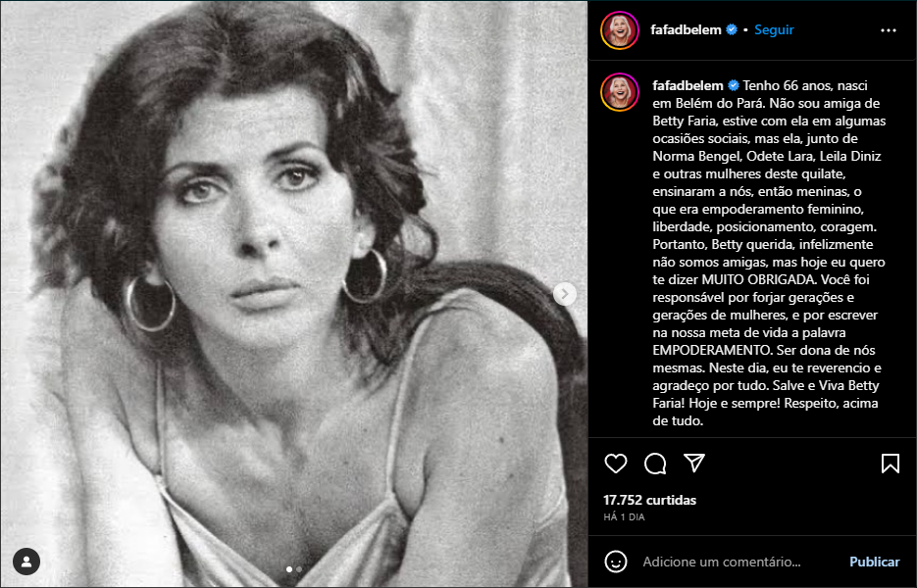Click the header profile avatar of fafadbelem
The height and width of the screenshot is (588, 917).
620,30
